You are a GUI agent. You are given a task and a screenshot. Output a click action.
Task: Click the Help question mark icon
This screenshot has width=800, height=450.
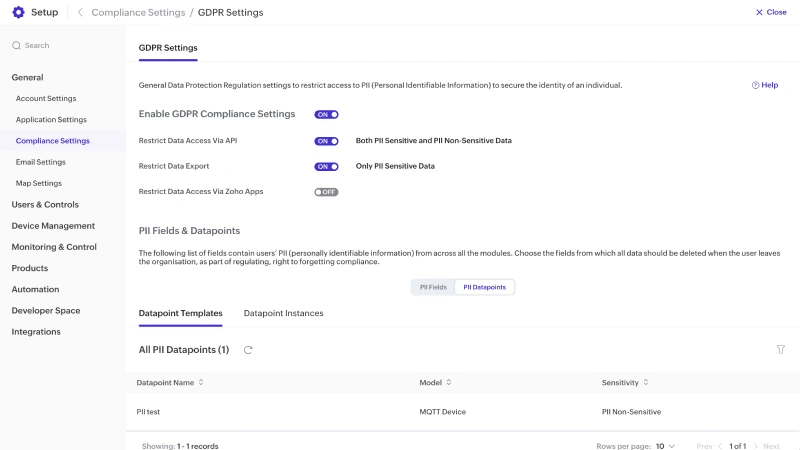pos(756,85)
